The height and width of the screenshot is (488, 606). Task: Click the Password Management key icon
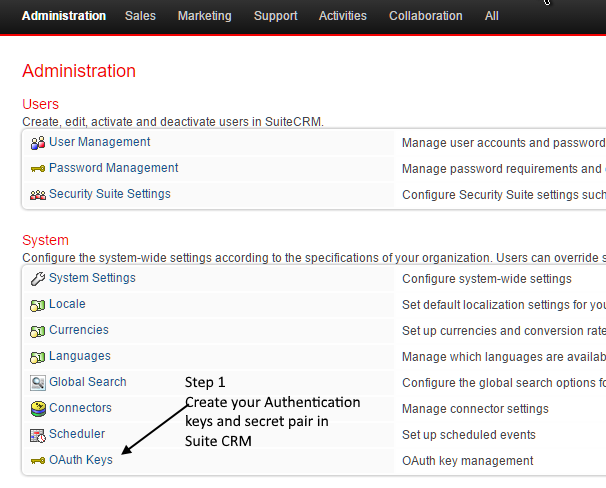coord(37,169)
